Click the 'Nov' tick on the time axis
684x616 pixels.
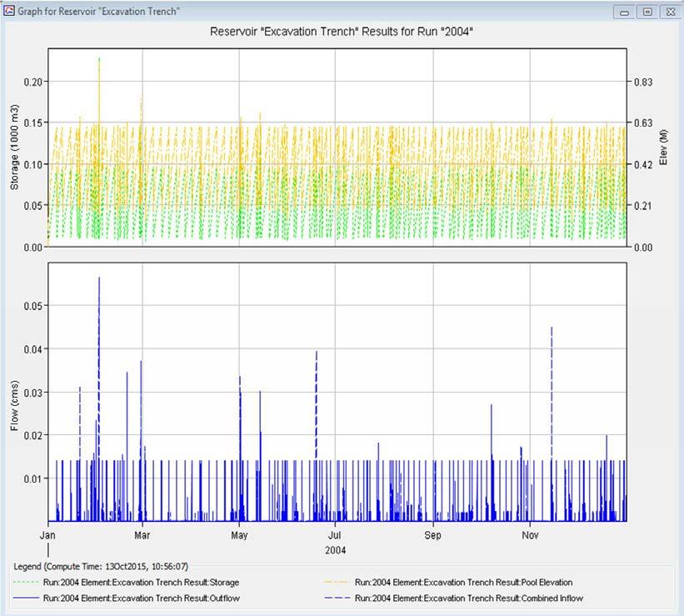pos(528,533)
